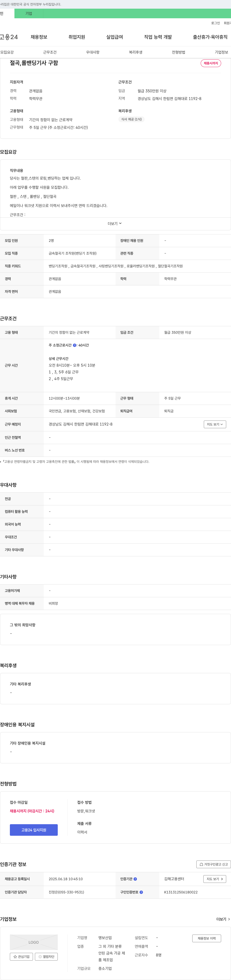Jump to 기업정보 section tab
The image size is (231, 980).
click(x=221, y=52)
